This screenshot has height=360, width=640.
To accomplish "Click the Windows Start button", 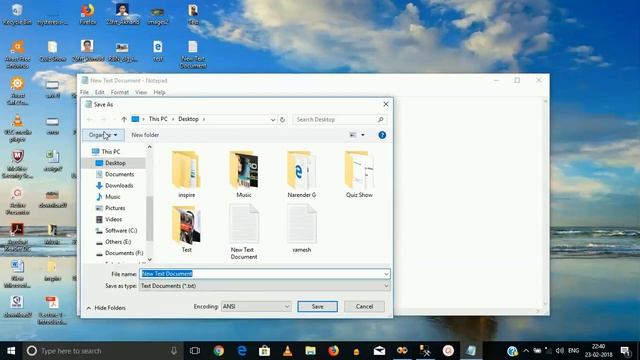I will [11, 351].
